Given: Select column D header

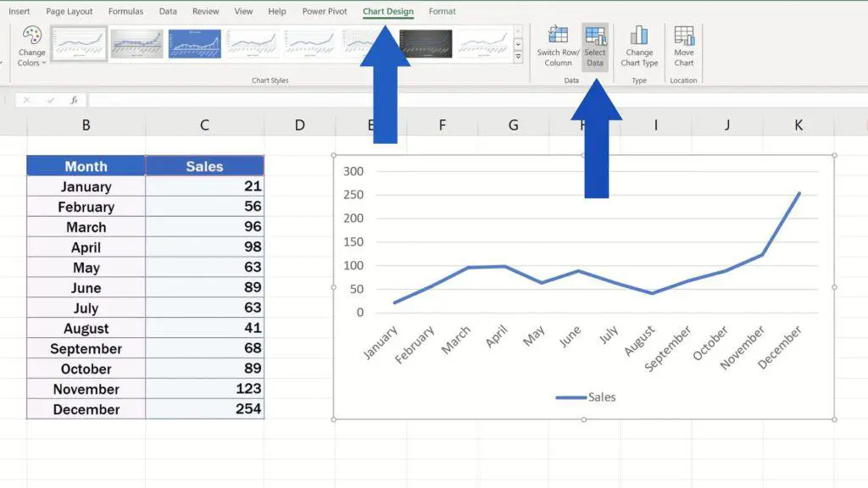Looking at the screenshot, I should pos(299,125).
